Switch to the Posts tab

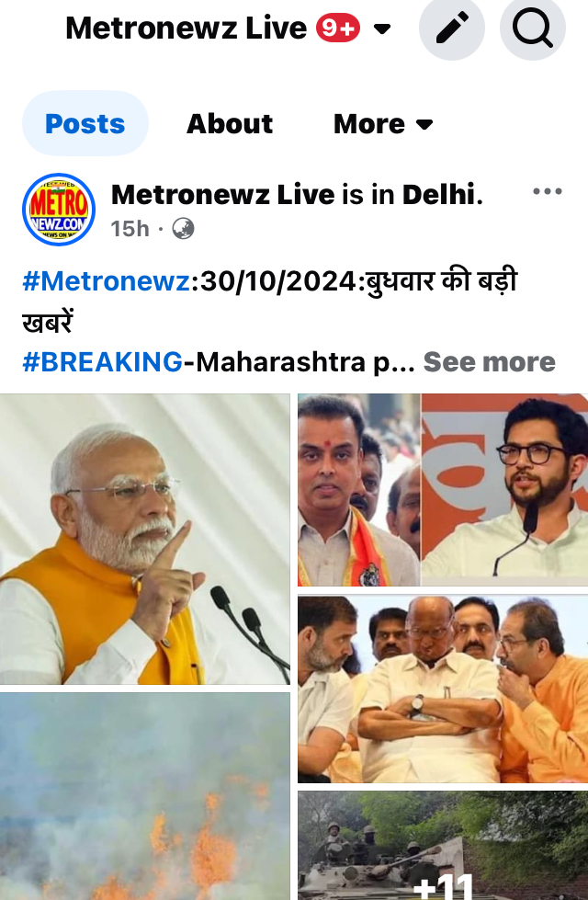[x=85, y=123]
